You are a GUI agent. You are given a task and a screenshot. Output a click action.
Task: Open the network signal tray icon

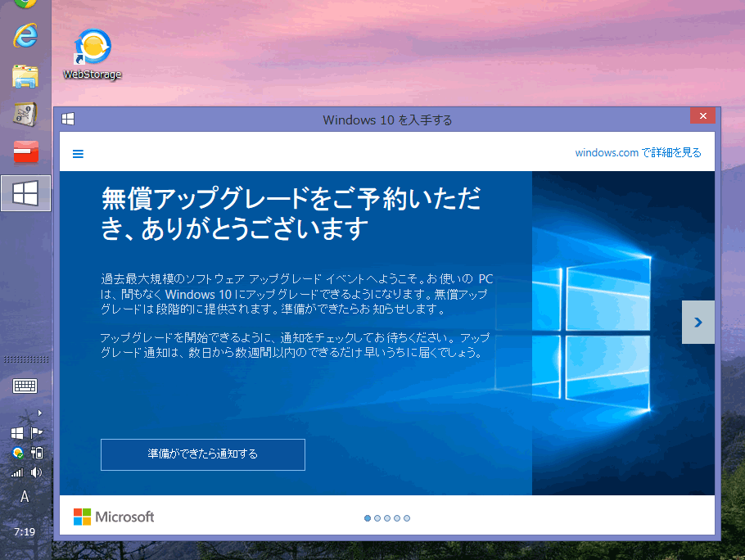[17, 472]
